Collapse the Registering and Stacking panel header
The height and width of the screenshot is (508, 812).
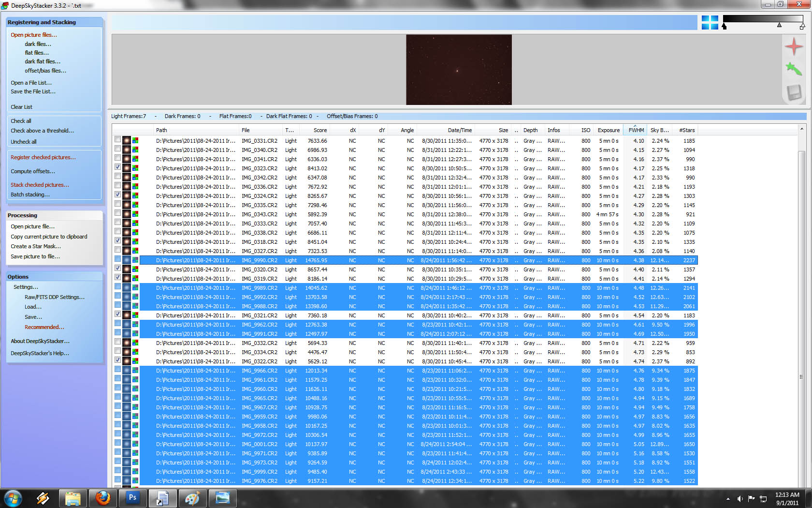tap(54, 22)
